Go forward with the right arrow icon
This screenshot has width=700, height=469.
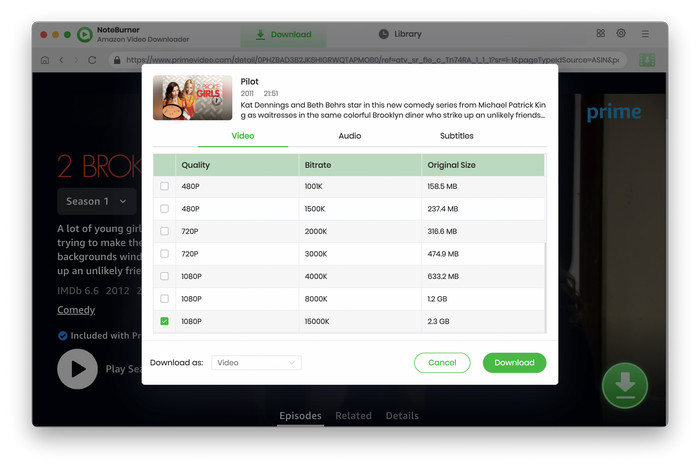coord(76,60)
